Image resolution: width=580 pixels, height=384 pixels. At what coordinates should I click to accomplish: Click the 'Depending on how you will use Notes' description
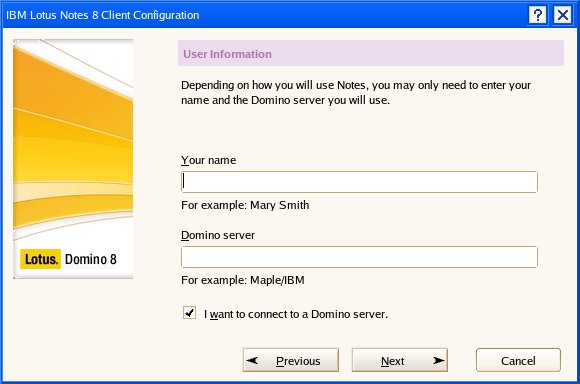[x=356, y=92]
